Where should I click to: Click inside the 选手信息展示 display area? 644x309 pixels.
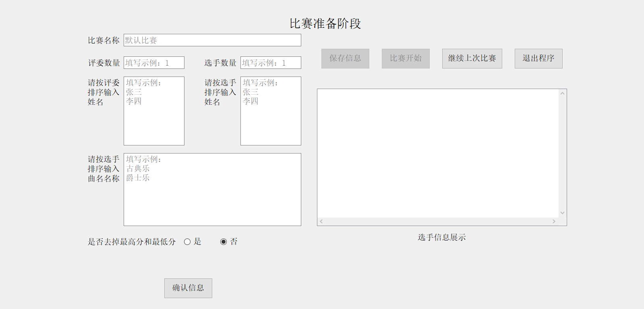pos(438,153)
